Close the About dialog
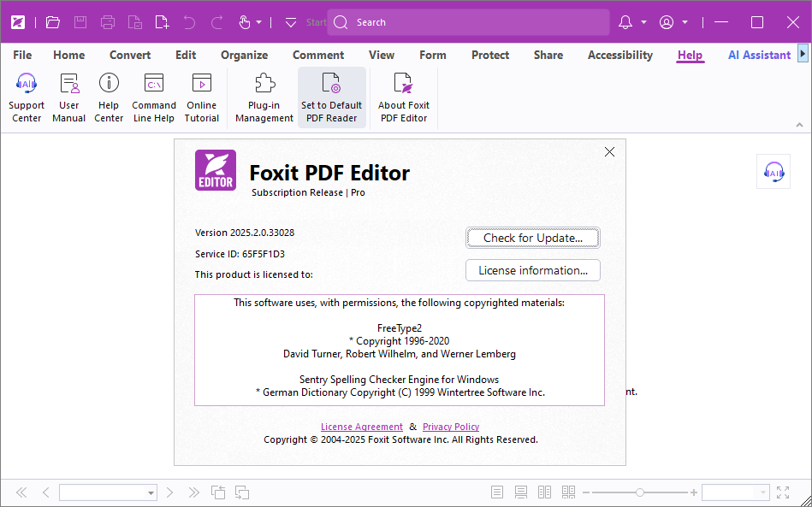 point(609,151)
